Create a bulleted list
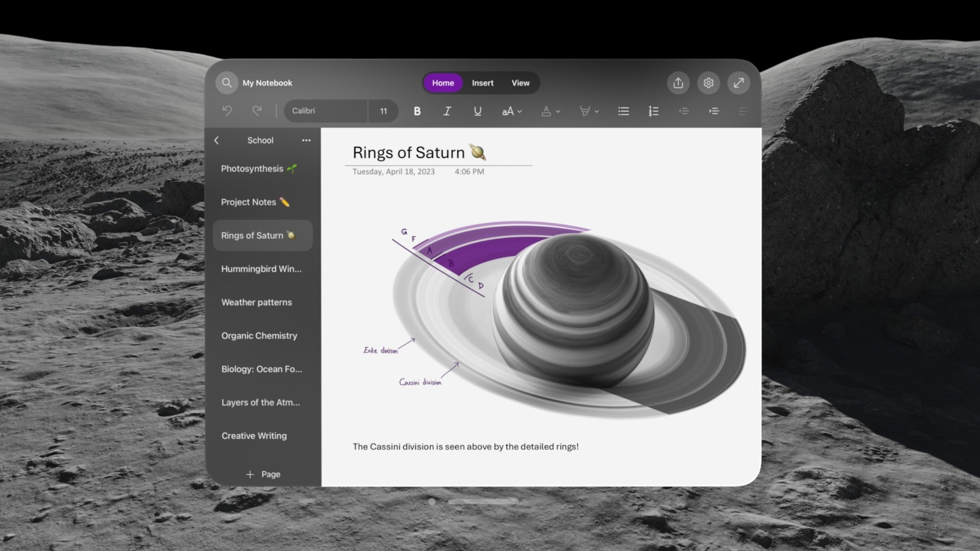Viewport: 980px width, 551px height. pyautogui.click(x=623, y=110)
